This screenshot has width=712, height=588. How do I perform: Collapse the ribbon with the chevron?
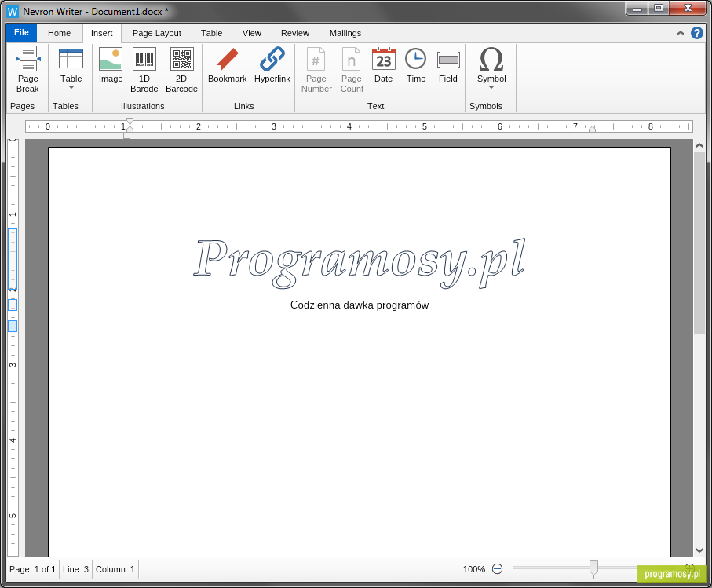tap(681, 33)
